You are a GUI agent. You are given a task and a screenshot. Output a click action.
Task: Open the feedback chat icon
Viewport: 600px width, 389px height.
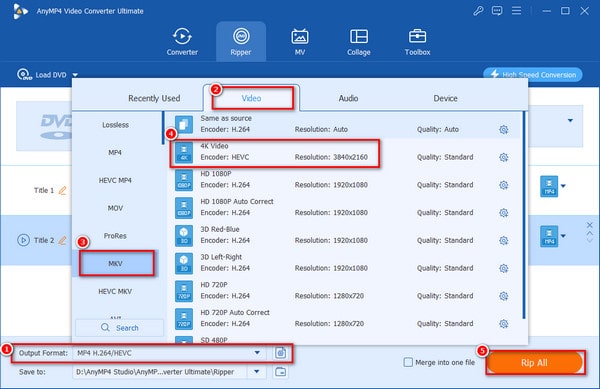pos(497,11)
